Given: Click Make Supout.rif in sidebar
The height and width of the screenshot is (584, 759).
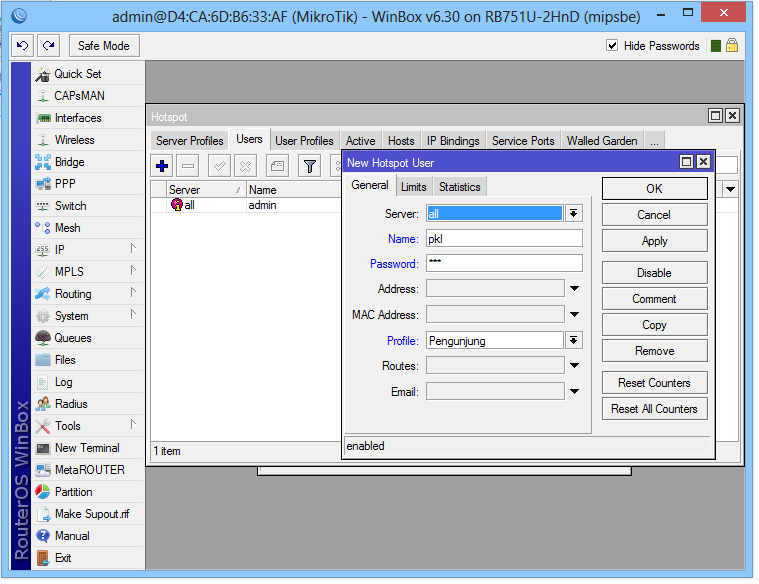Looking at the screenshot, I should tap(89, 514).
